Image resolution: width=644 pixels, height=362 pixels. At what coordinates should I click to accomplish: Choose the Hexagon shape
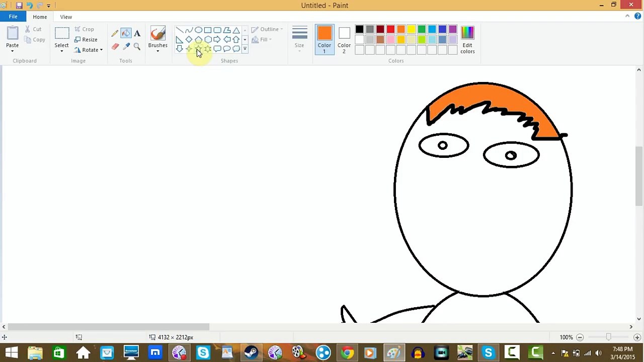coord(208,40)
